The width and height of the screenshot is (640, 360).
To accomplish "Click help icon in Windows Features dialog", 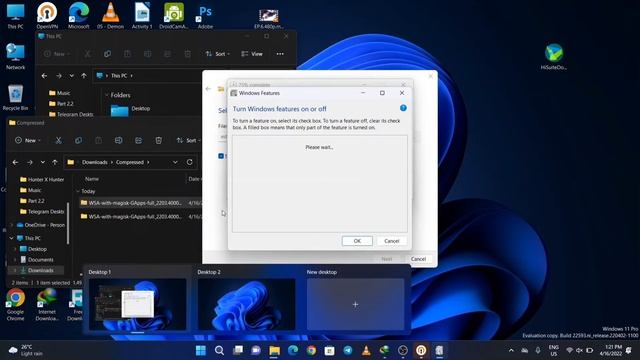I will [403, 108].
